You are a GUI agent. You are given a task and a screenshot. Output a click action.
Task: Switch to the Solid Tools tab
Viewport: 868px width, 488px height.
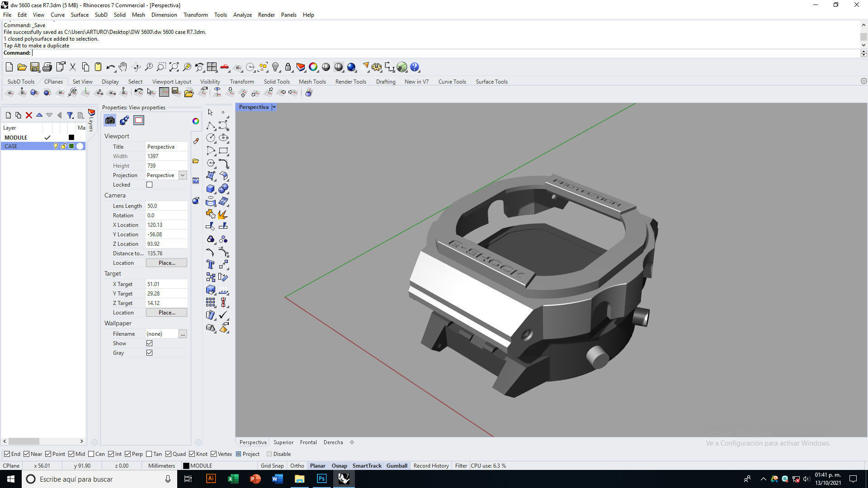(277, 82)
